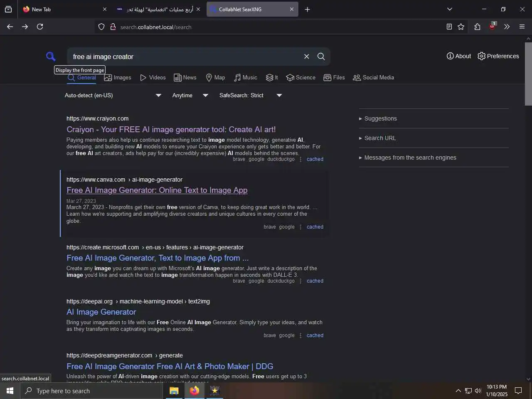Open a new browser tab

[307, 9]
